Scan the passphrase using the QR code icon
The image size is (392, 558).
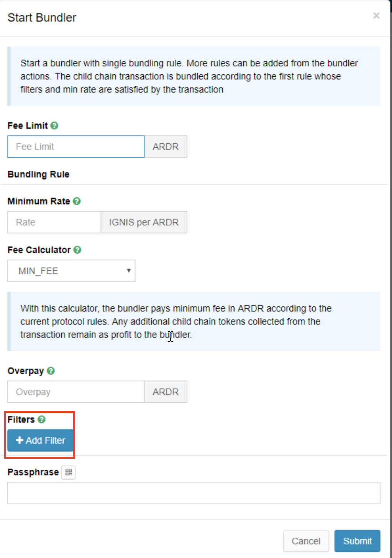69,472
